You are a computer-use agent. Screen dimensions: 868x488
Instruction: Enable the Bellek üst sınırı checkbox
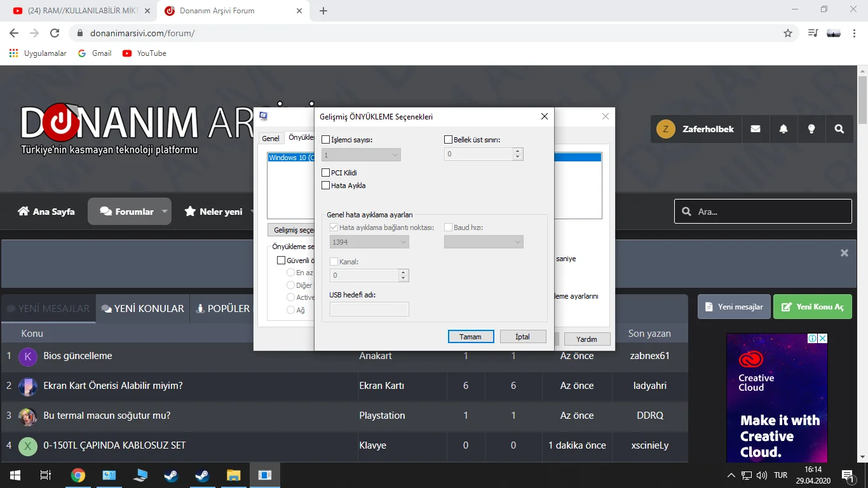[x=448, y=140]
